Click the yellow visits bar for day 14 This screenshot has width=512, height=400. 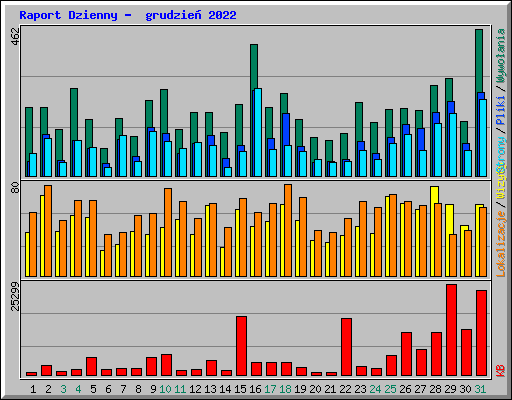click(222, 262)
